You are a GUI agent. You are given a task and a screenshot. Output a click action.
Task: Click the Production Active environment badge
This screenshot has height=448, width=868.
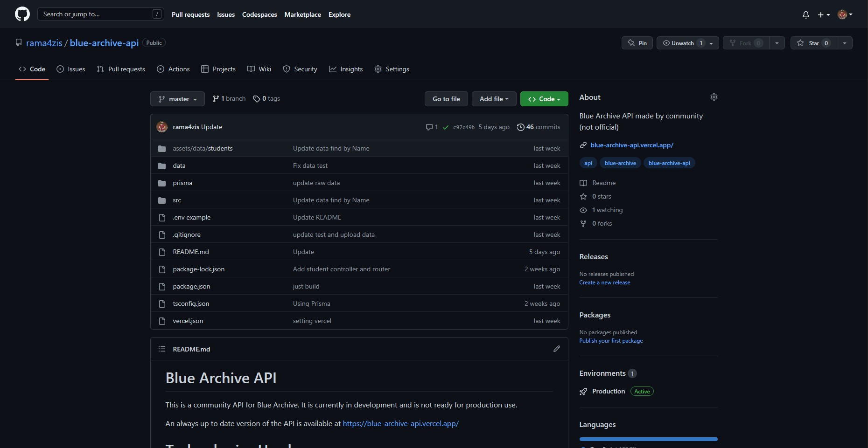pos(642,392)
